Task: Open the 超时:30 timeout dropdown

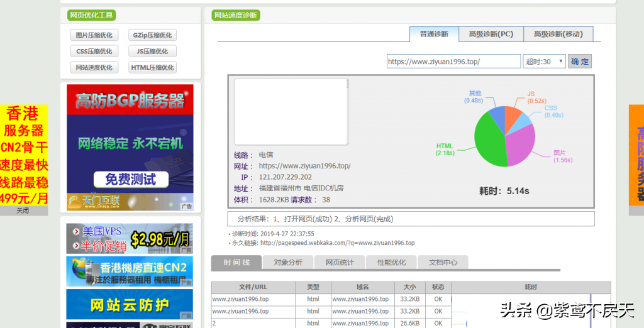Action: click(544, 62)
